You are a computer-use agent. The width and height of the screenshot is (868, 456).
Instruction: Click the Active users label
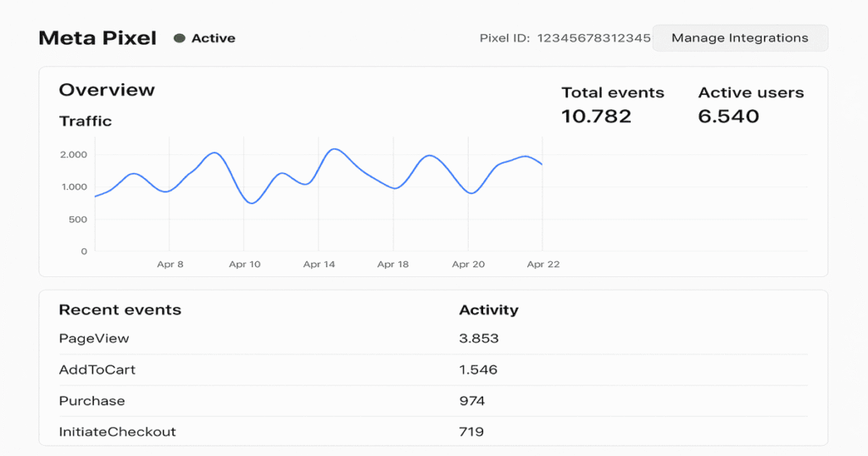[x=751, y=92]
